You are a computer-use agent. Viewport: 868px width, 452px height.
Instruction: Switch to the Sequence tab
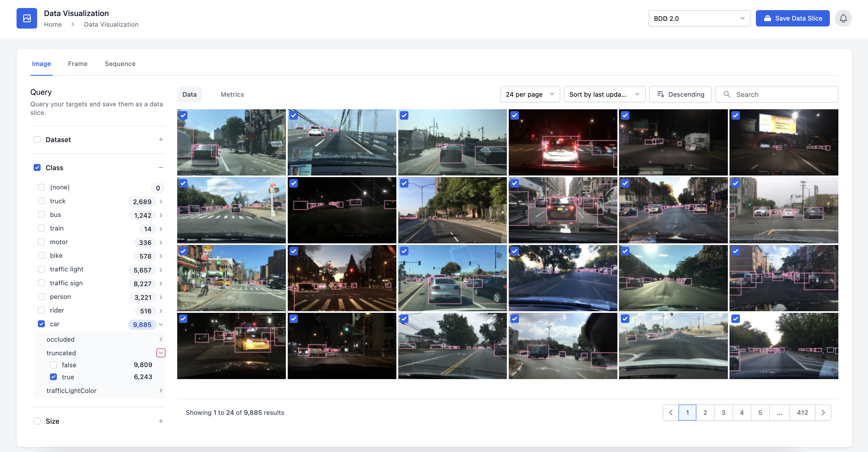(120, 64)
